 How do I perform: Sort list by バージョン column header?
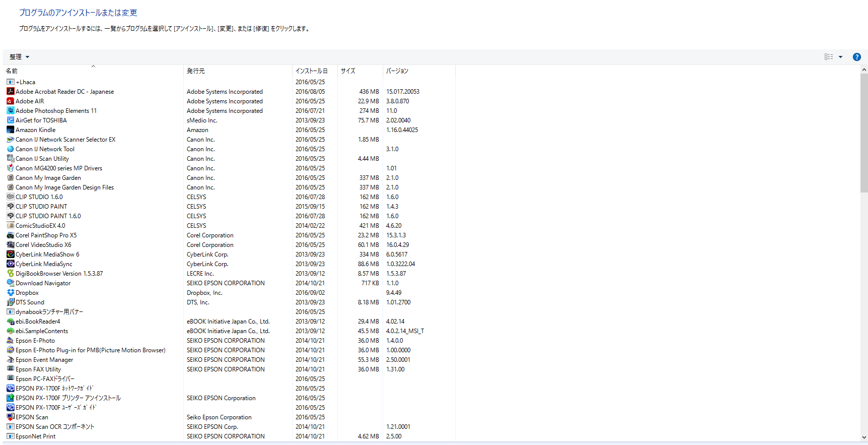[x=419, y=71]
